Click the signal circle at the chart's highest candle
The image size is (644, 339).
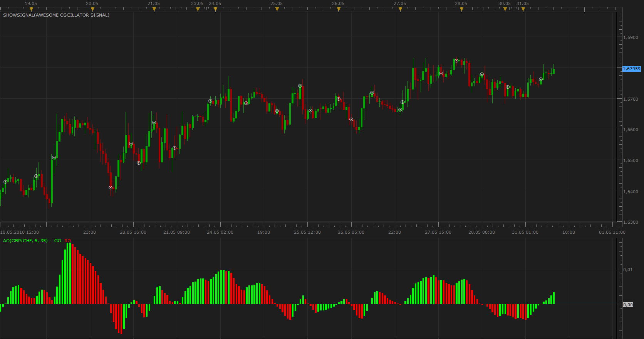456,61
